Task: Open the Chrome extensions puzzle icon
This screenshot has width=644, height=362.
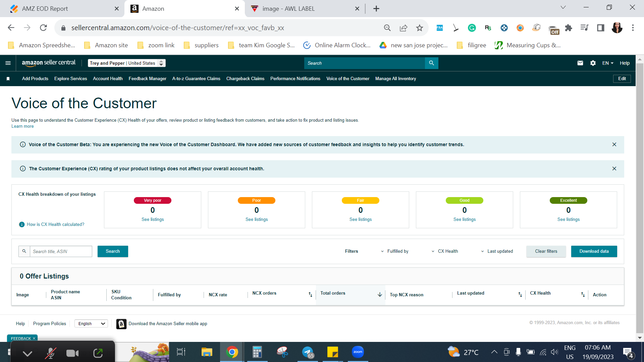Action: (569, 28)
